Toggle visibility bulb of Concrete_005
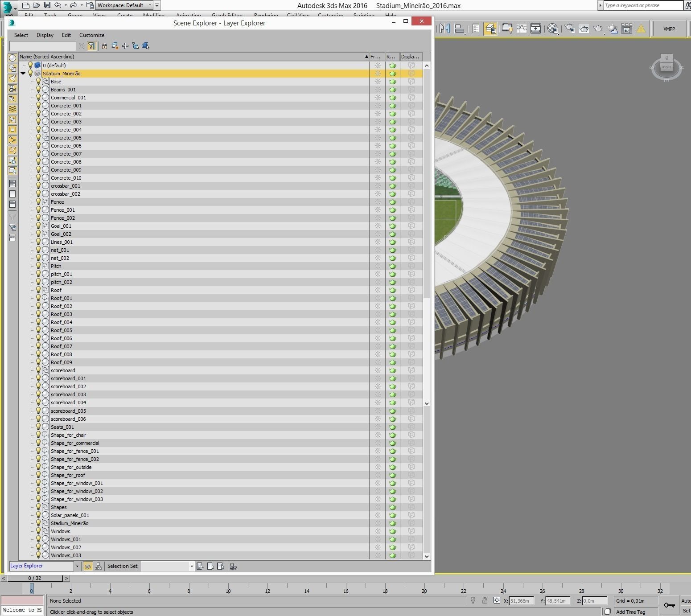 (38, 137)
